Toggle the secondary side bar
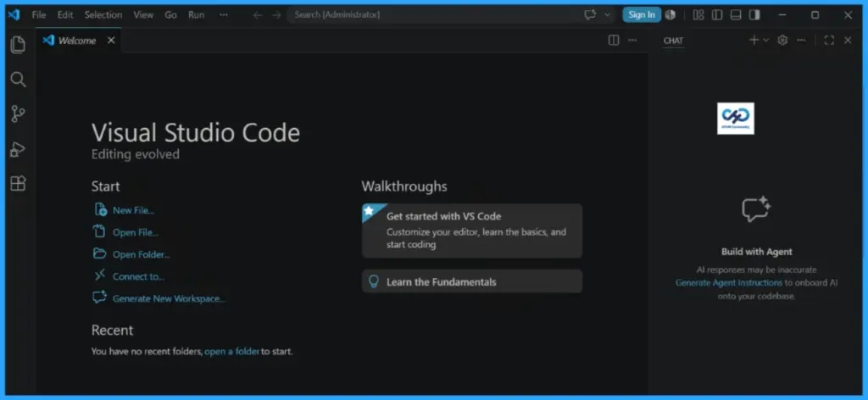Image resolution: width=868 pixels, height=400 pixels. coord(754,15)
